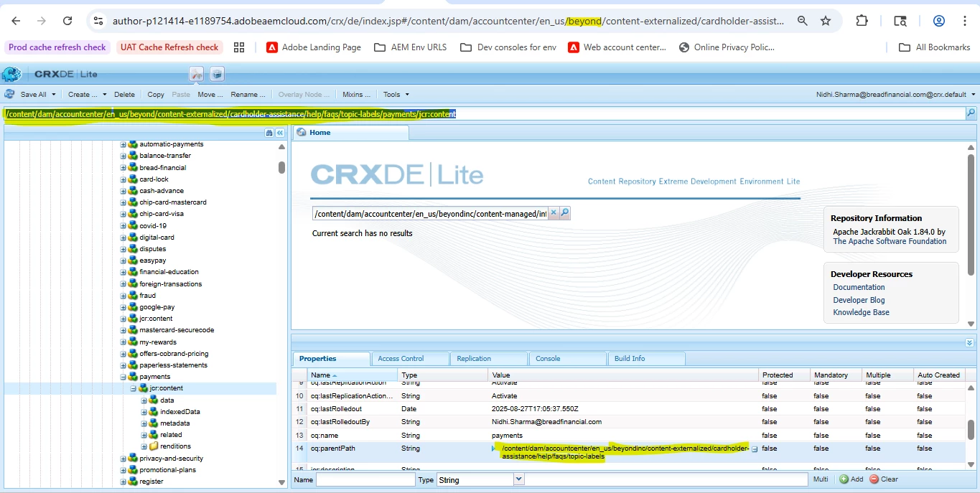
Task: Click the Rename toolbar button
Action: (x=248, y=94)
